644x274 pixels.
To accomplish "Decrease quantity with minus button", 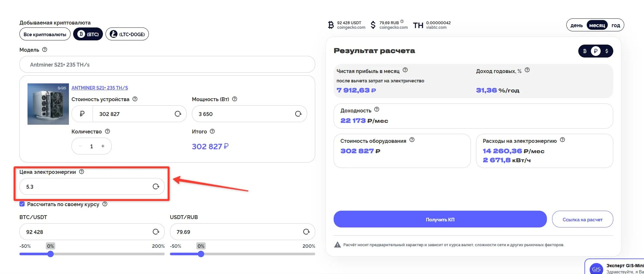I will [80, 146].
